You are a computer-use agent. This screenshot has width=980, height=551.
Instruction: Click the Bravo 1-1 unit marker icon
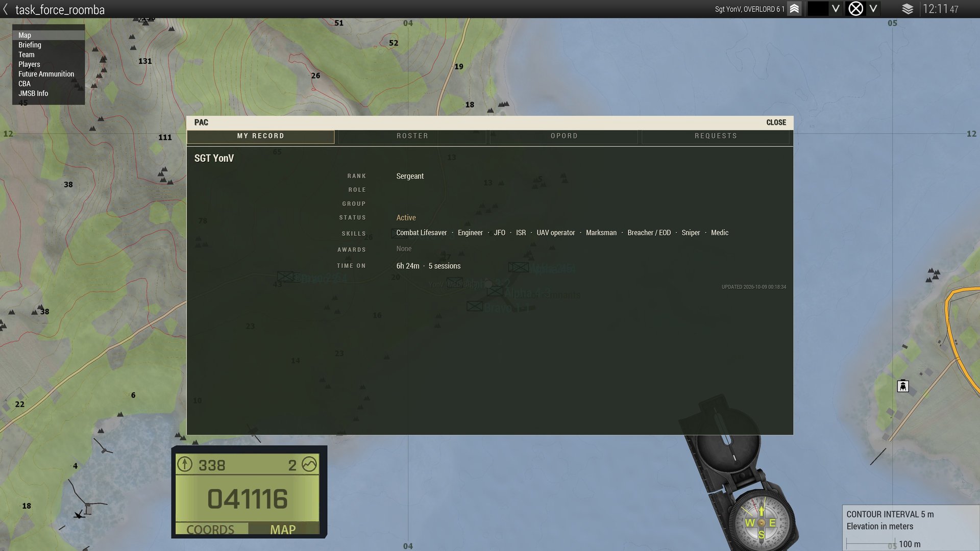475,306
